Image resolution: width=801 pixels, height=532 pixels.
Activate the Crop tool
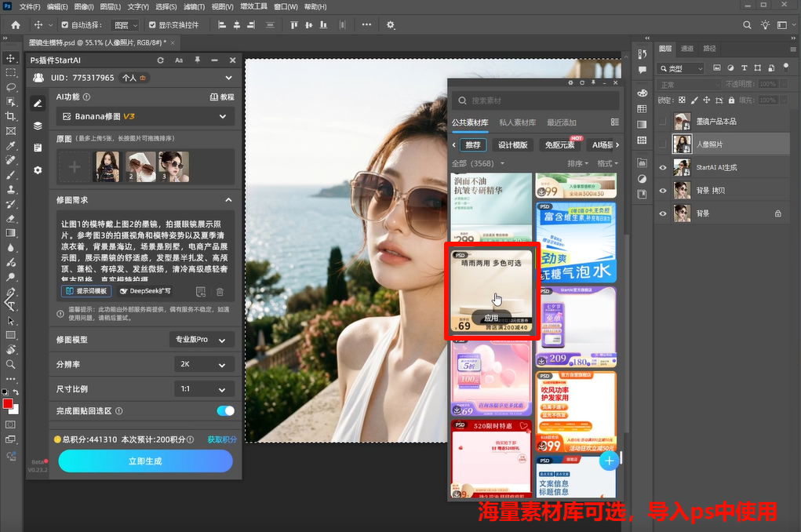tap(10, 115)
